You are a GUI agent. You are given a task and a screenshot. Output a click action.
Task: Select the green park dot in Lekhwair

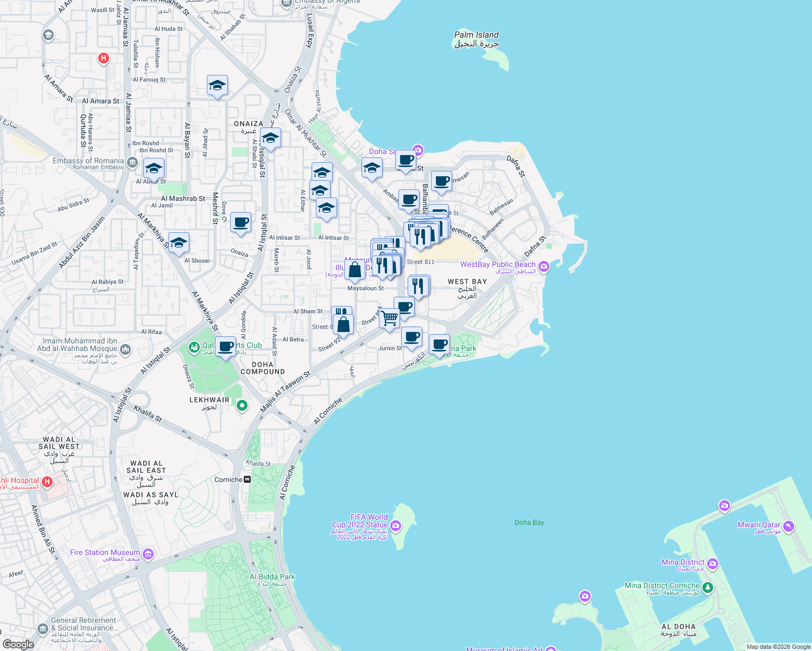click(x=242, y=405)
